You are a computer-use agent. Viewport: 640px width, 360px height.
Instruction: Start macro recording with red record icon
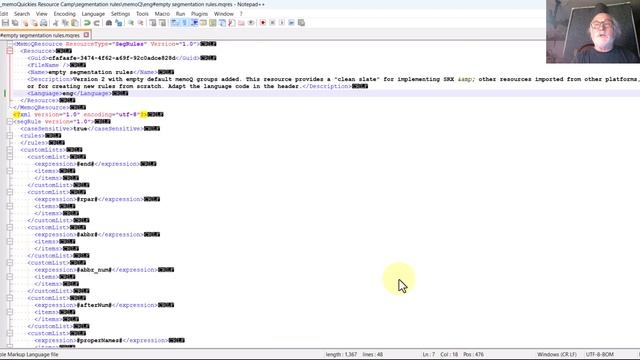click(x=263, y=23)
